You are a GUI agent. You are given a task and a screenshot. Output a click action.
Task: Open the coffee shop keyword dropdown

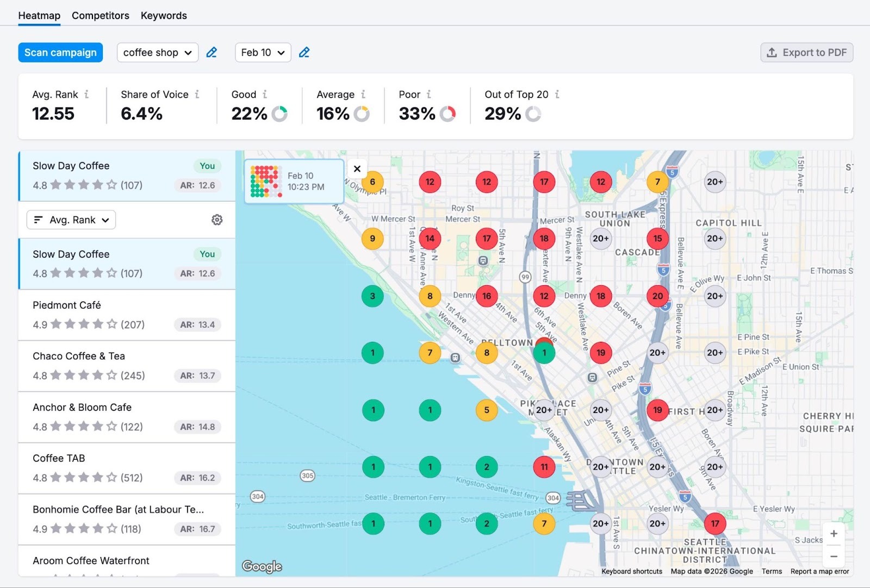click(157, 52)
